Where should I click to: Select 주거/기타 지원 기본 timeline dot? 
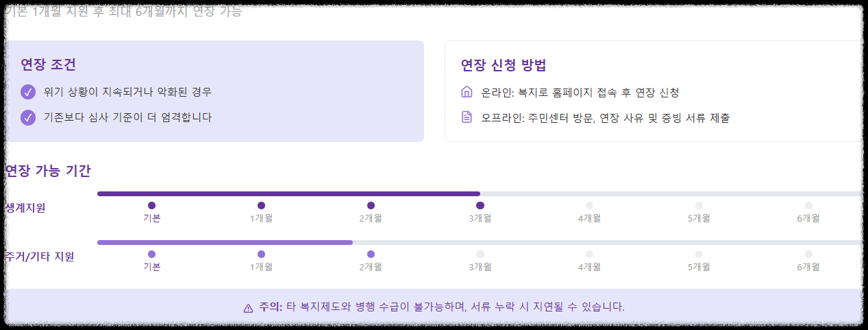(x=152, y=254)
